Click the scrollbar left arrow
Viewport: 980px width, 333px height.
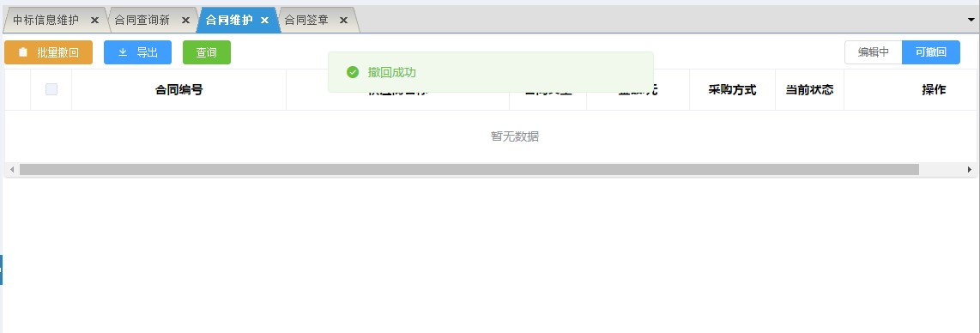point(11,169)
